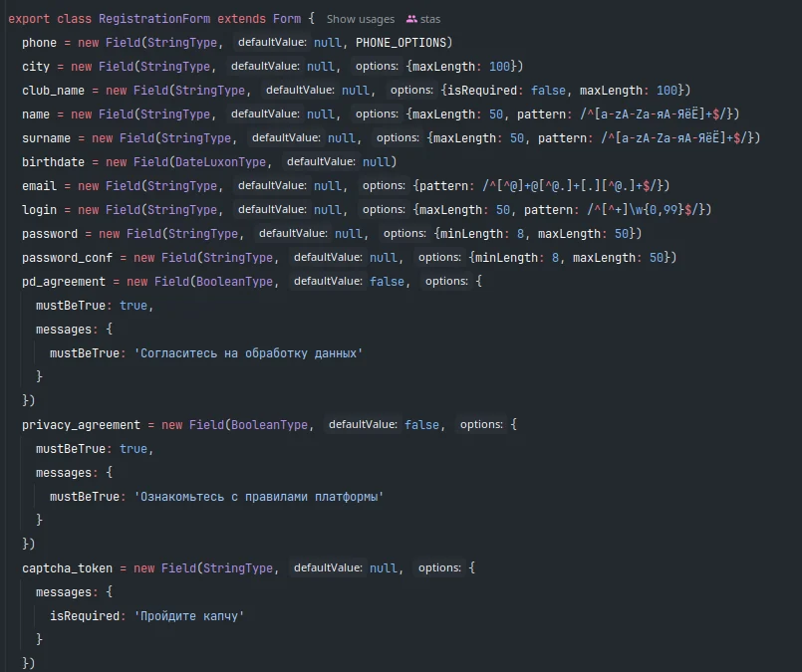This screenshot has width=802, height=672.
Task: Click the author name stas
Action: click(x=430, y=19)
